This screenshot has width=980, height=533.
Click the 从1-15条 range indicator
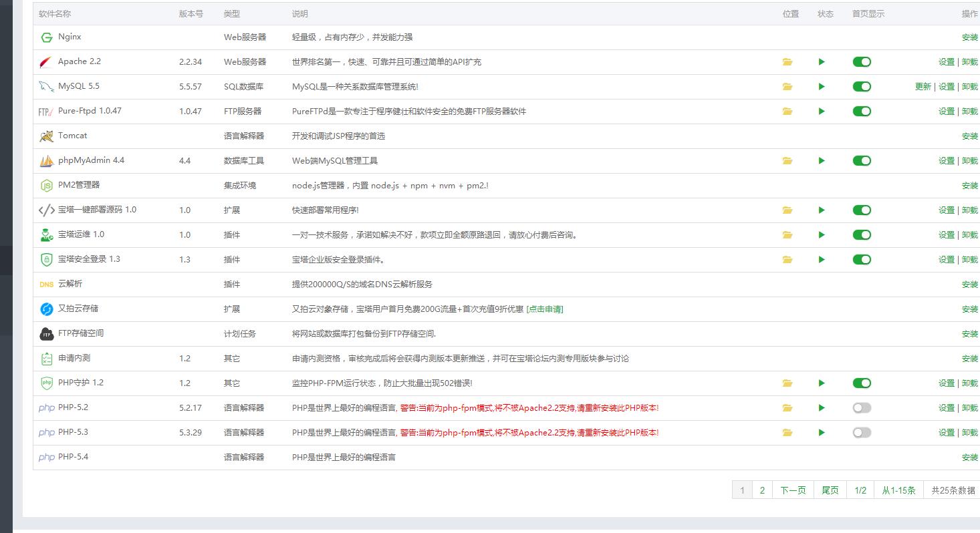click(x=898, y=490)
